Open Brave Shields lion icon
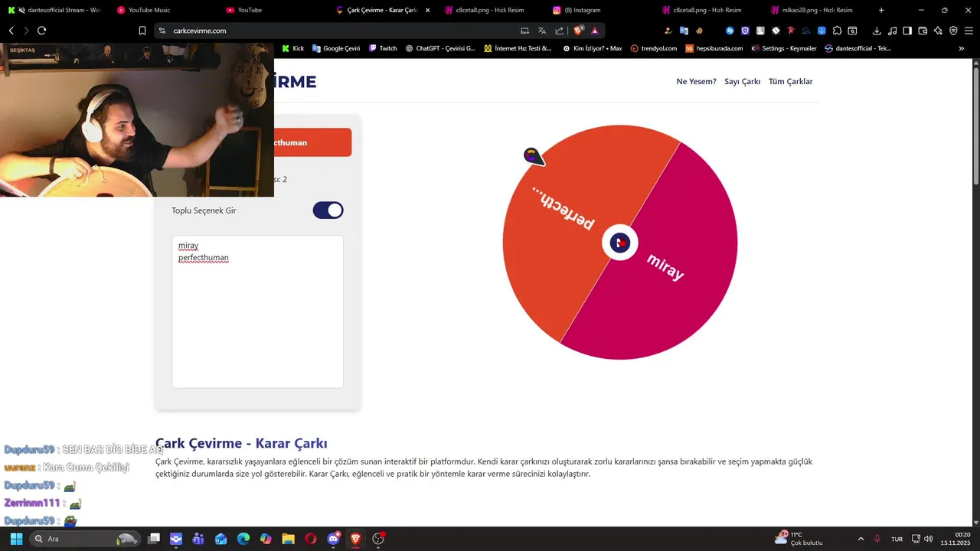The width and height of the screenshot is (980, 551). pos(579,31)
